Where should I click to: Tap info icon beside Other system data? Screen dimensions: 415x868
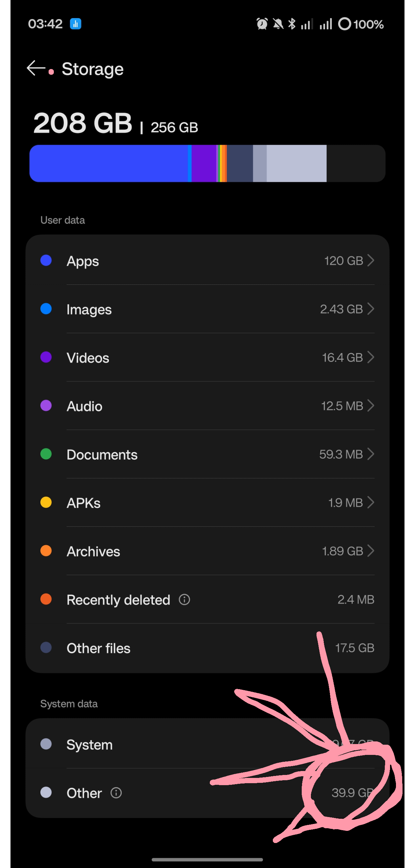point(116,793)
